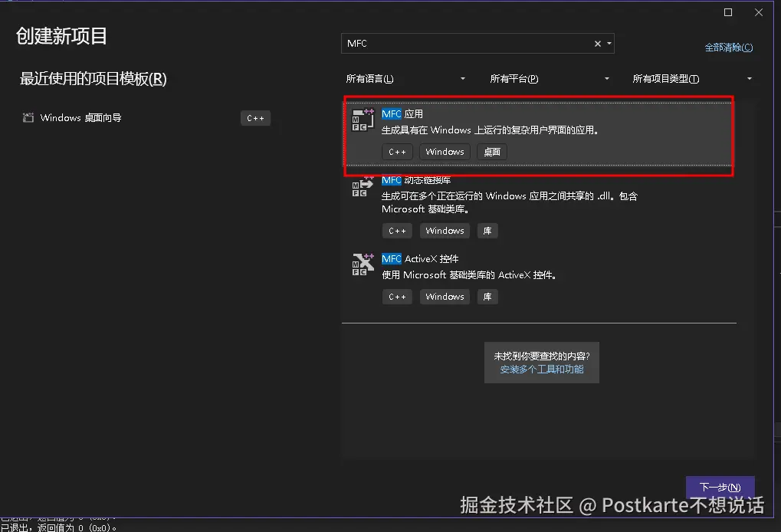This screenshot has width=781, height=532.
Task: Click the 库 tag under MFC ActiveX 控件
Action: point(487,297)
